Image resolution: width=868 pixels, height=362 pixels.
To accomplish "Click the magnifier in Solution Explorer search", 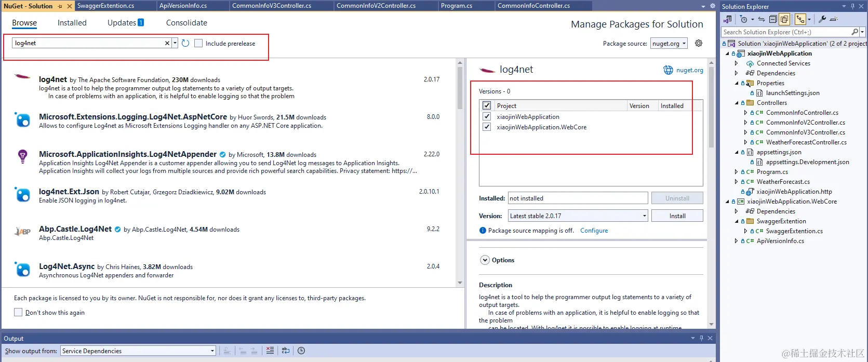I will [855, 32].
